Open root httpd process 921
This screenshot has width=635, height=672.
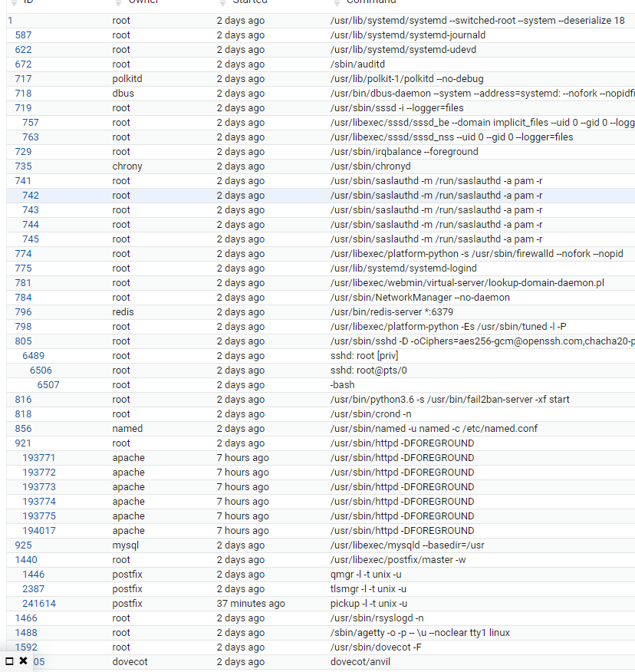(x=23, y=443)
